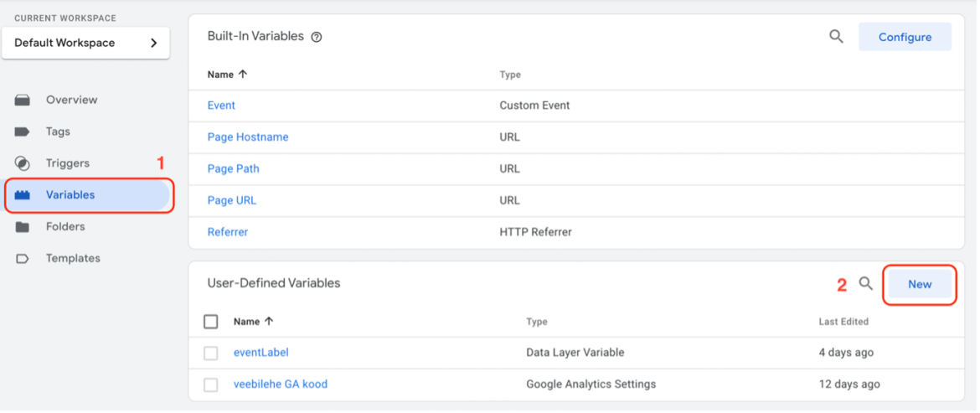Toggle select-all checkbox in User-Defined Variables
Viewport: 980px width, 413px height.
pyautogui.click(x=211, y=322)
